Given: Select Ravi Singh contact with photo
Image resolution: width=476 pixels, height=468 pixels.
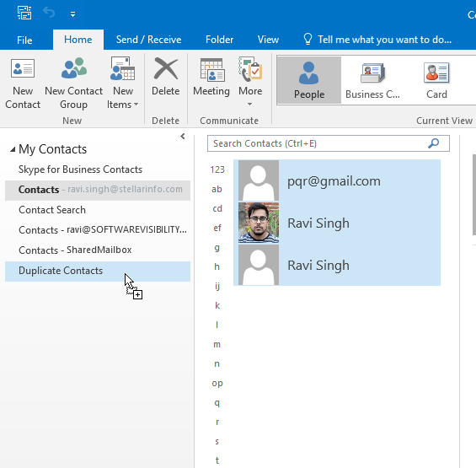Looking at the screenshot, I should click(x=337, y=223).
